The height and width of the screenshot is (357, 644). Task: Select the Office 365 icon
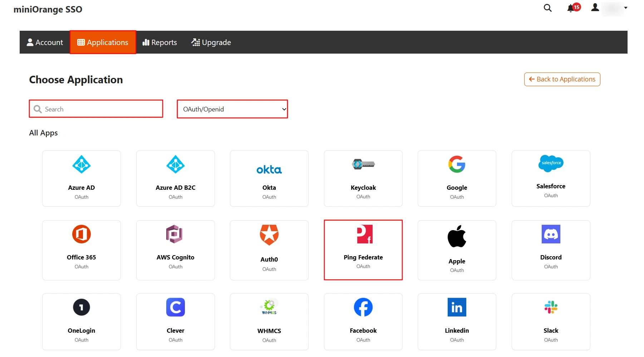(82, 234)
